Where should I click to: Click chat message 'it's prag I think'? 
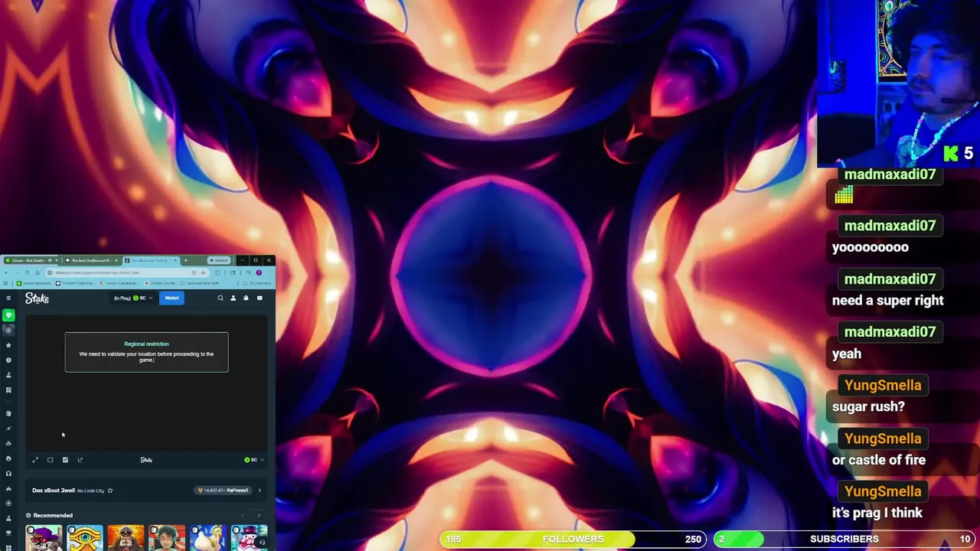click(x=877, y=513)
